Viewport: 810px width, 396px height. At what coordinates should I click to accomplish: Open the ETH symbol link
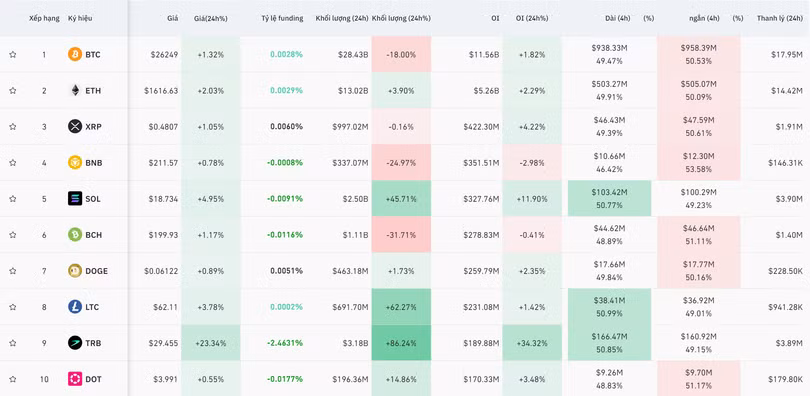93,90
